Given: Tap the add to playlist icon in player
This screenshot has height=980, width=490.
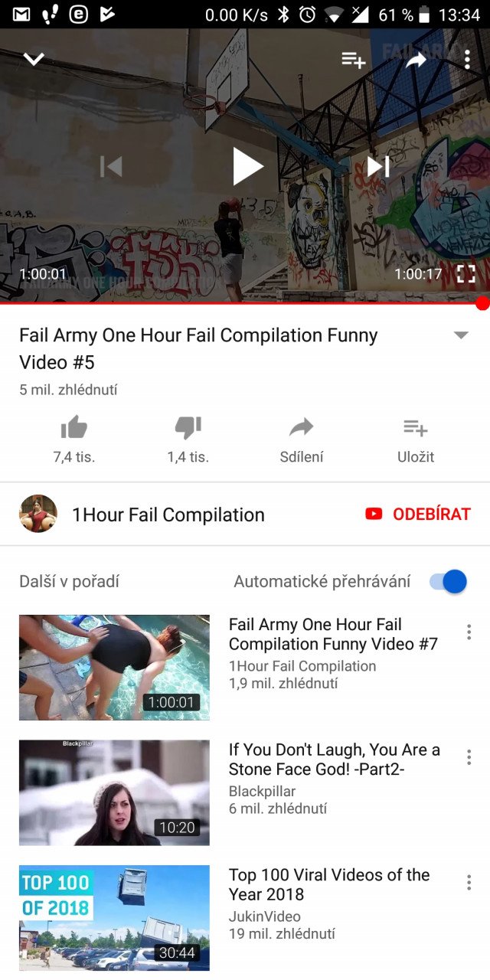Looking at the screenshot, I should pos(353,60).
